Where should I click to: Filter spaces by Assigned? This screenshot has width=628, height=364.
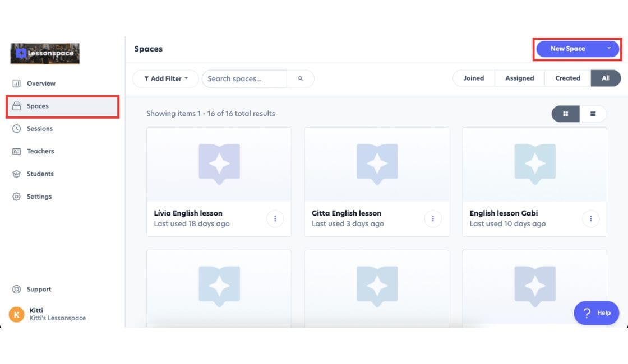click(x=519, y=78)
